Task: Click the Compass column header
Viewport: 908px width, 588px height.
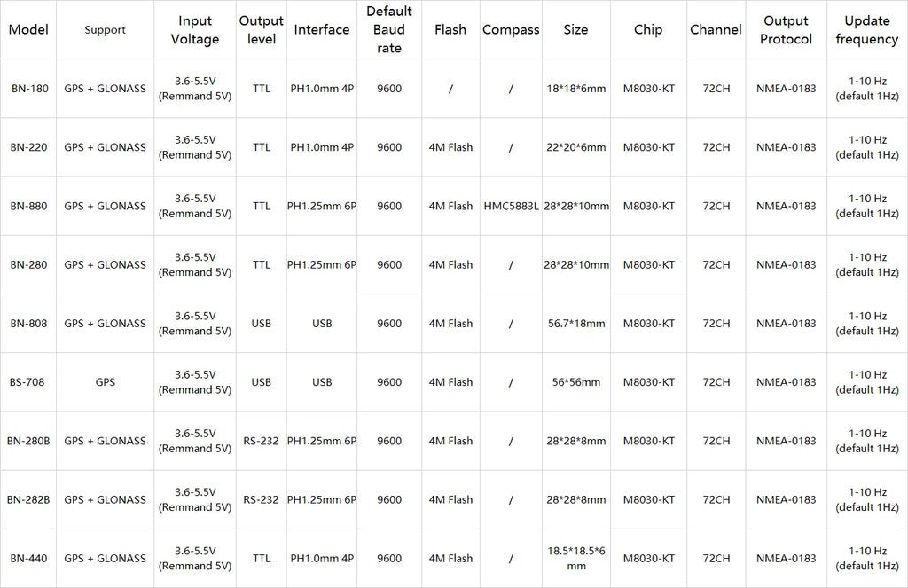Action: [x=511, y=29]
